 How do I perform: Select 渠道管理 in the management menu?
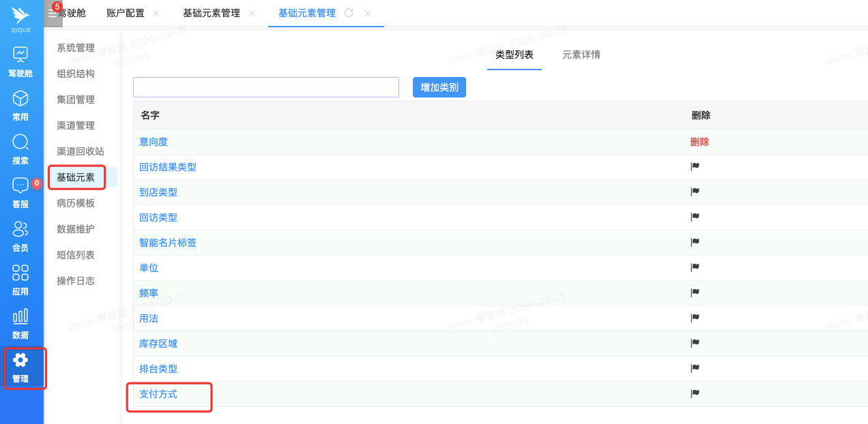[x=76, y=125]
